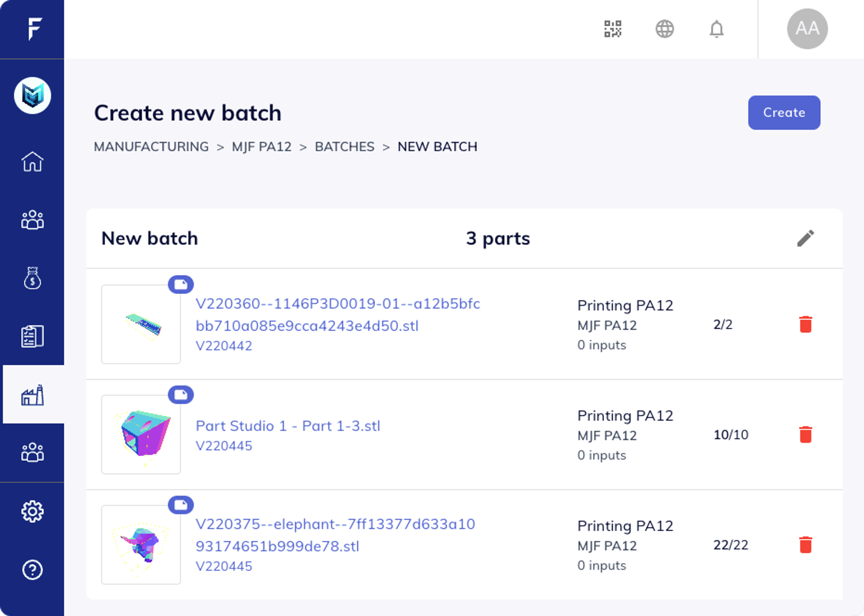Viewport: 864px width, 616px height.
Task: Select the factory manufacturing sidebar icon
Action: [32, 395]
